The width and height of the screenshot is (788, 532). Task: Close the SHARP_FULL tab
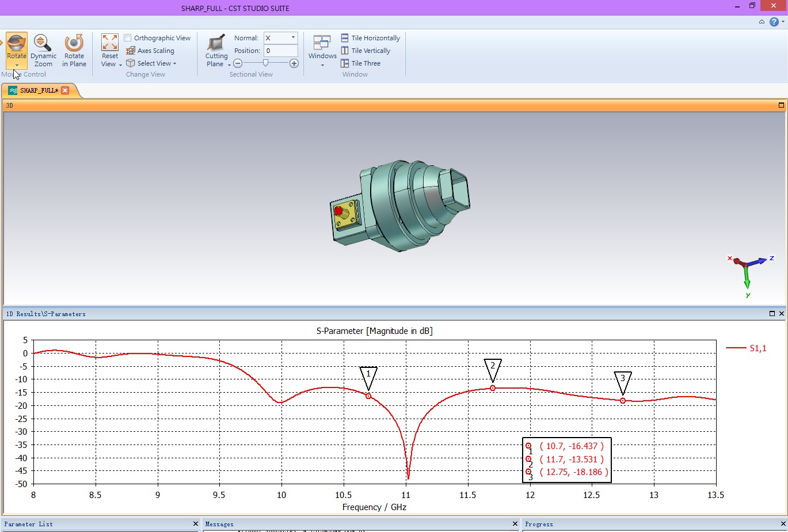(65, 90)
